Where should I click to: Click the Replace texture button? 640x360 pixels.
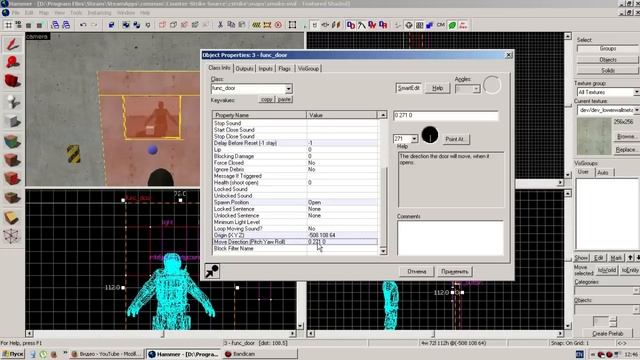pyautogui.click(x=626, y=150)
